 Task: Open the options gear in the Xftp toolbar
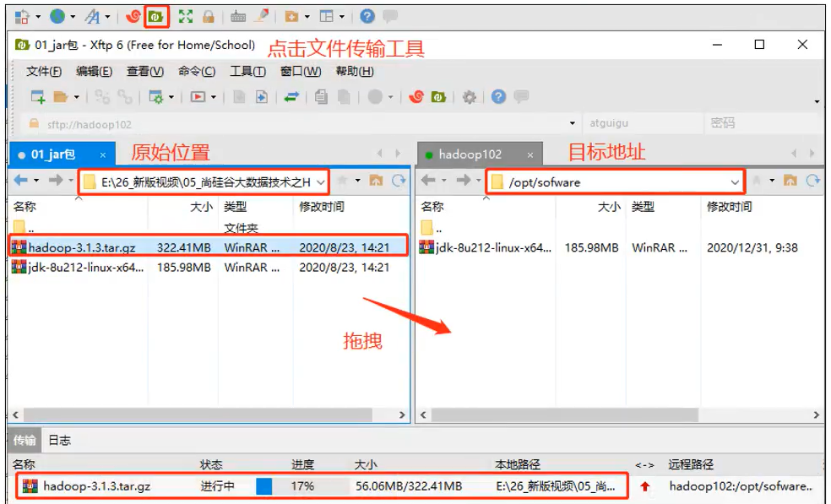tap(469, 96)
